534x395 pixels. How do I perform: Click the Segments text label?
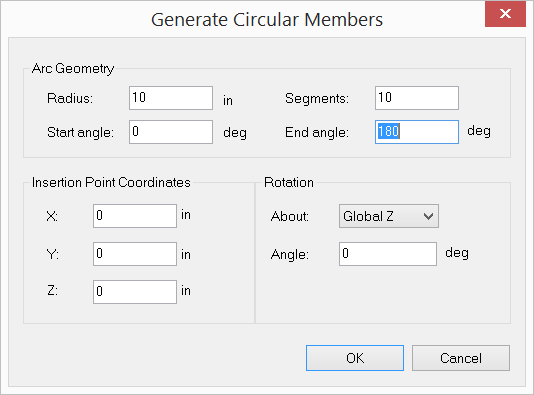317,98
